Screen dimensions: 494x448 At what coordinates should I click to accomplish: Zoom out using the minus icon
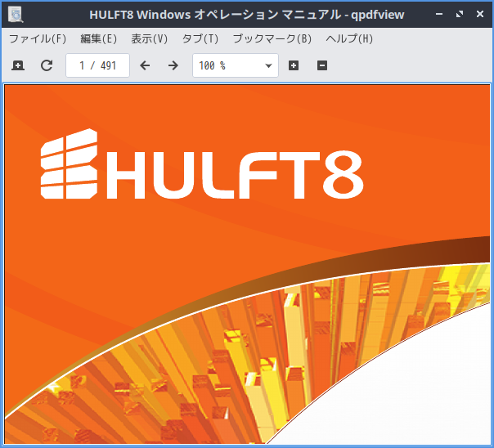pyautogui.click(x=322, y=65)
